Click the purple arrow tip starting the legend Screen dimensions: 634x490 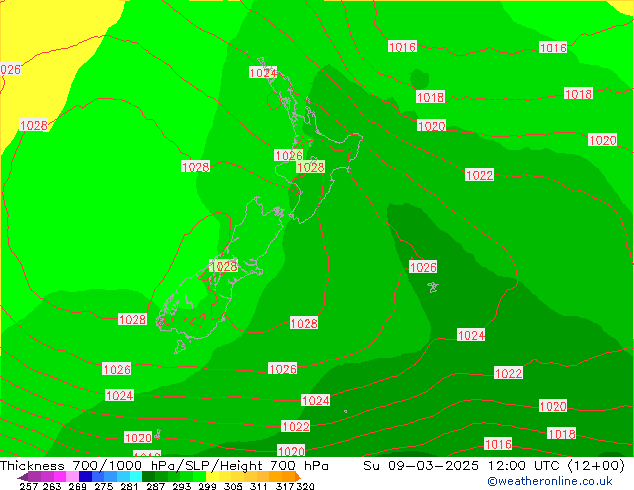(x=23, y=477)
